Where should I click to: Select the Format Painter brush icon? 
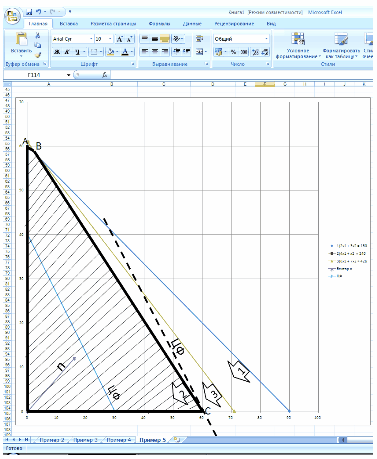pyautogui.click(x=38, y=55)
